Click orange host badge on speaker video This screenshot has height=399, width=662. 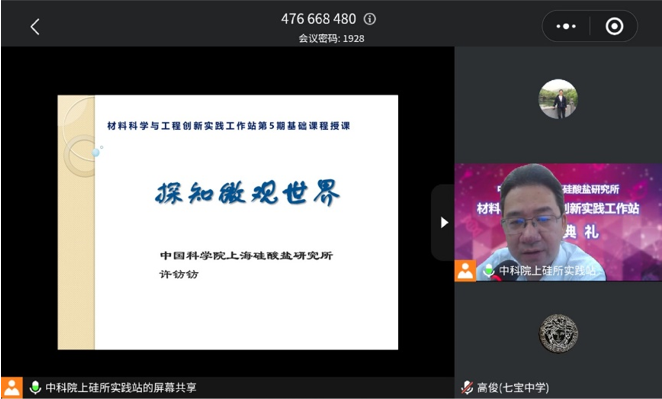point(465,271)
